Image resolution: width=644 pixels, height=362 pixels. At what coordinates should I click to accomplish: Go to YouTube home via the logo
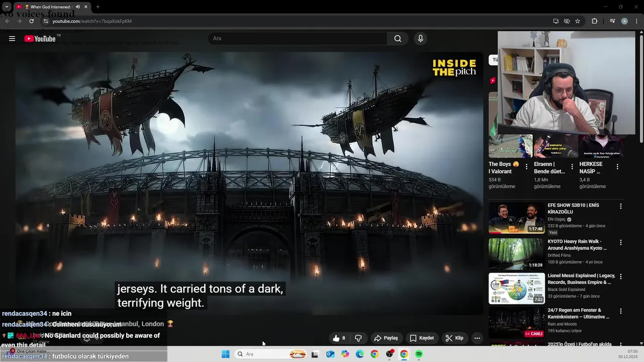coord(40,39)
